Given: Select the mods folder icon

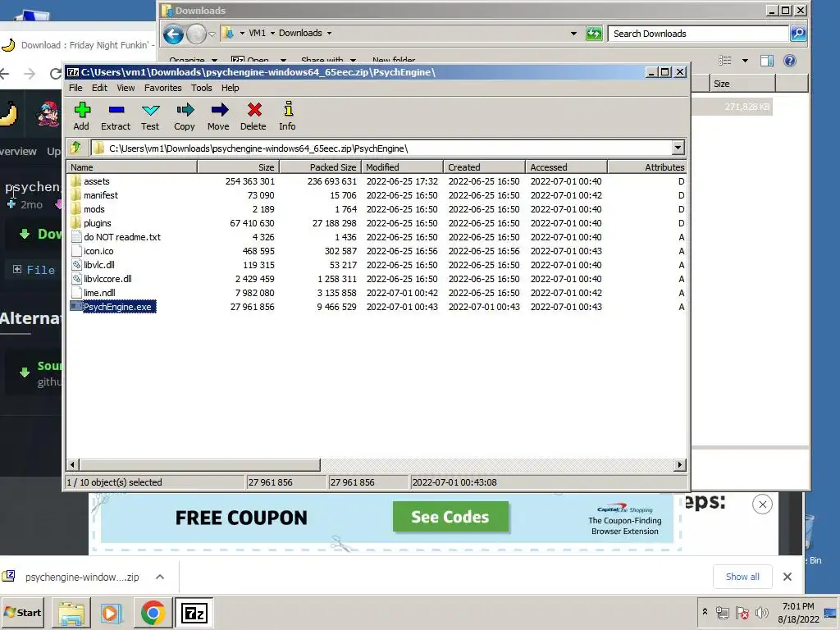Looking at the screenshot, I should click(x=76, y=209).
